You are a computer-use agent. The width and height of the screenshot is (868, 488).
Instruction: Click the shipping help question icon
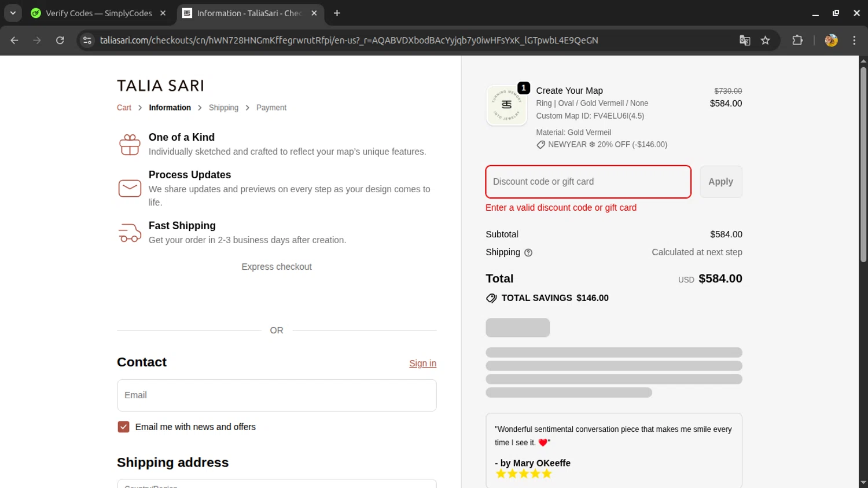(528, 253)
